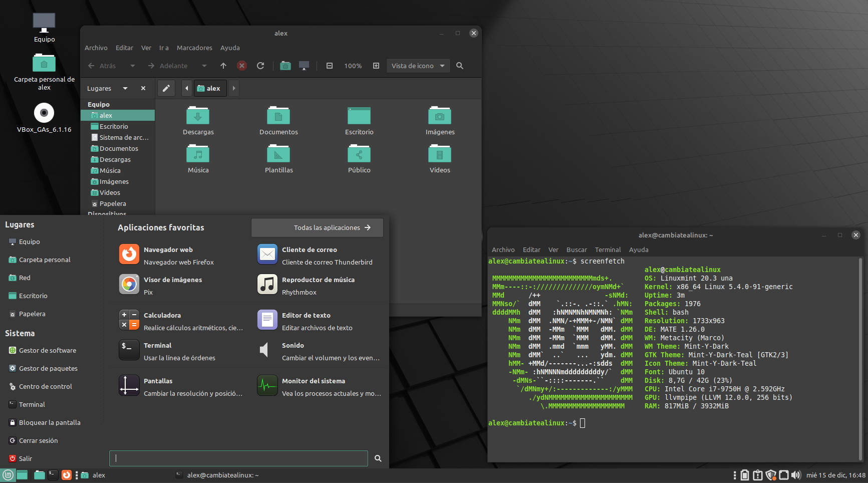Navigate to parent folder with the up arrow icon

click(x=223, y=66)
